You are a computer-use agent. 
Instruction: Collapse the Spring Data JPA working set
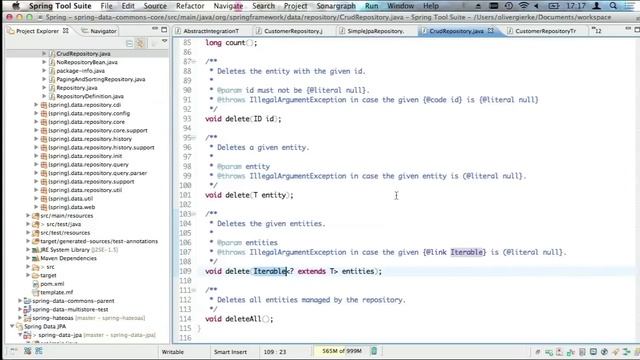click(x=12, y=326)
